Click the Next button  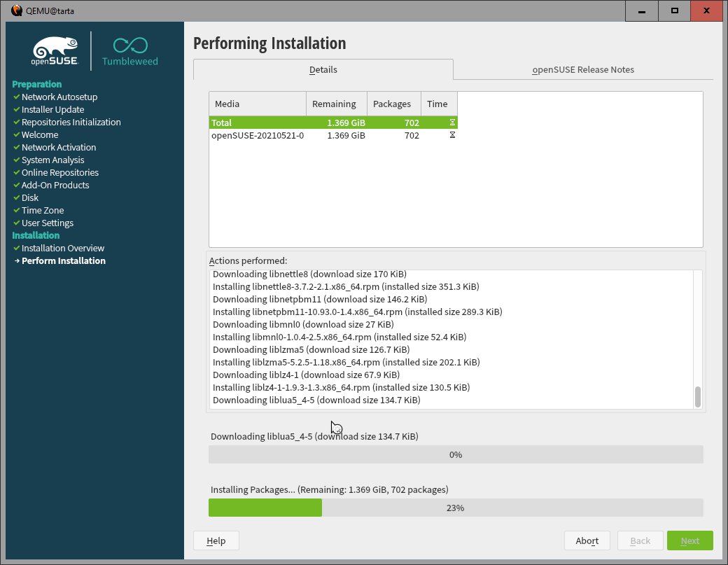point(689,540)
